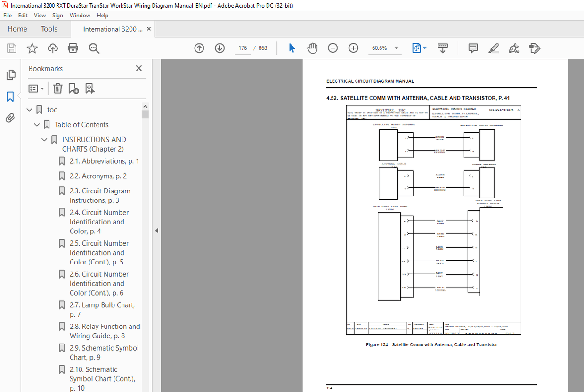584x392 pixels.
Task: Click the Print file icon
Action: 73,48
